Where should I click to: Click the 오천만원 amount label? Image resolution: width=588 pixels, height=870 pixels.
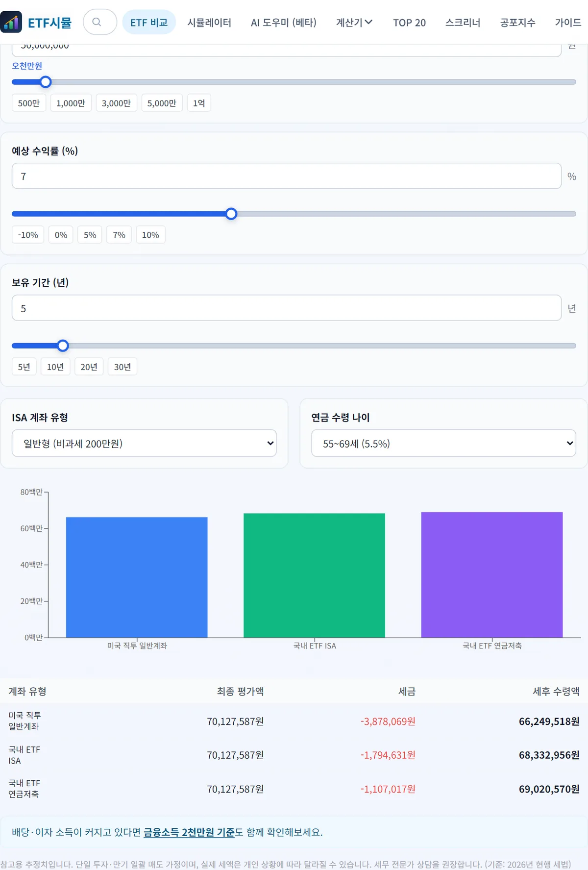(x=27, y=66)
